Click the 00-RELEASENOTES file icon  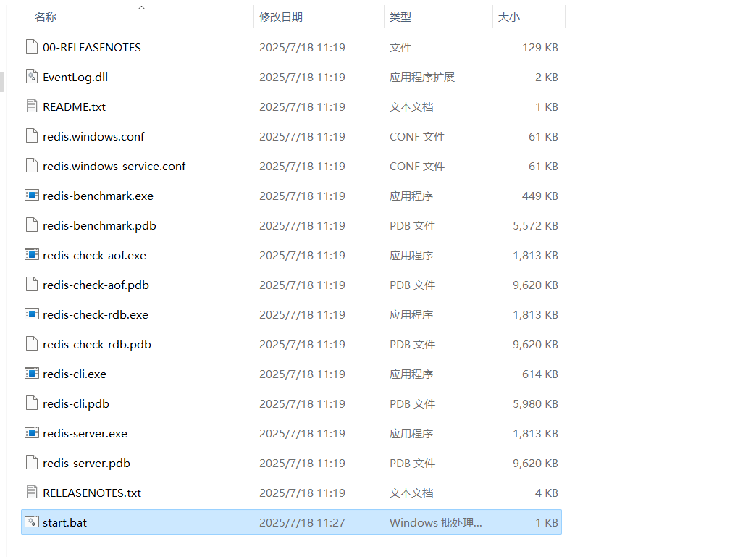[32, 47]
